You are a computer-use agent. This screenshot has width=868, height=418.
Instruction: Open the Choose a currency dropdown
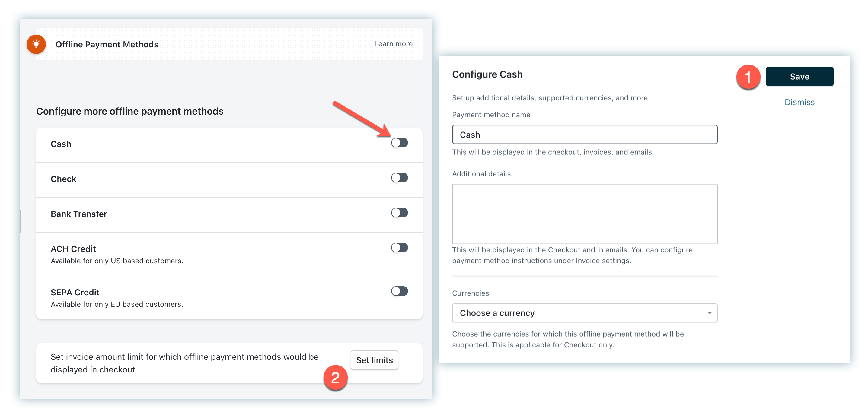pos(584,313)
